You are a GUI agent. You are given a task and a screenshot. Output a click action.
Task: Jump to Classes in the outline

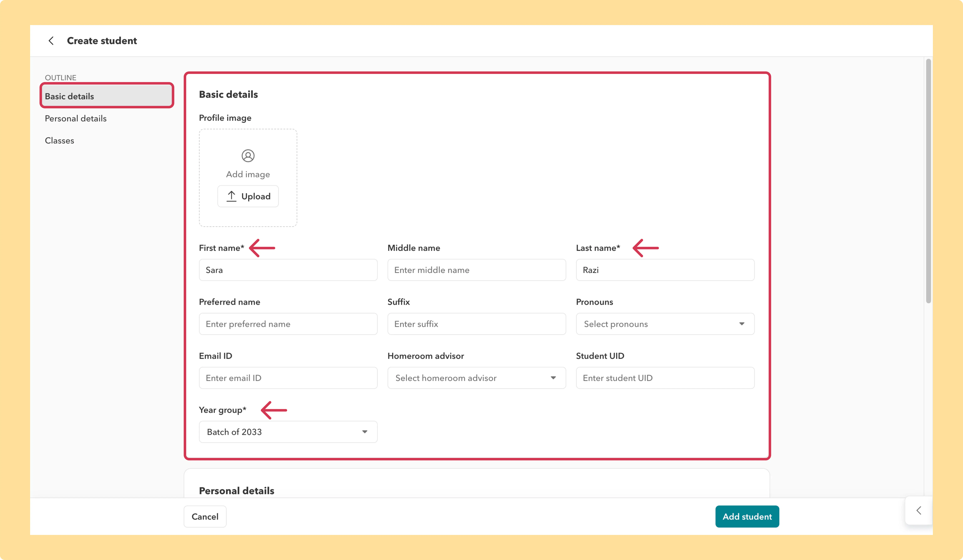coord(60,140)
